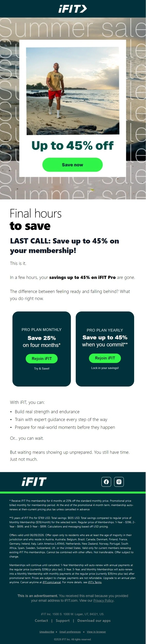Open the Privacy Policy link
The image size is (146, 644).
(x=104, y=601)
